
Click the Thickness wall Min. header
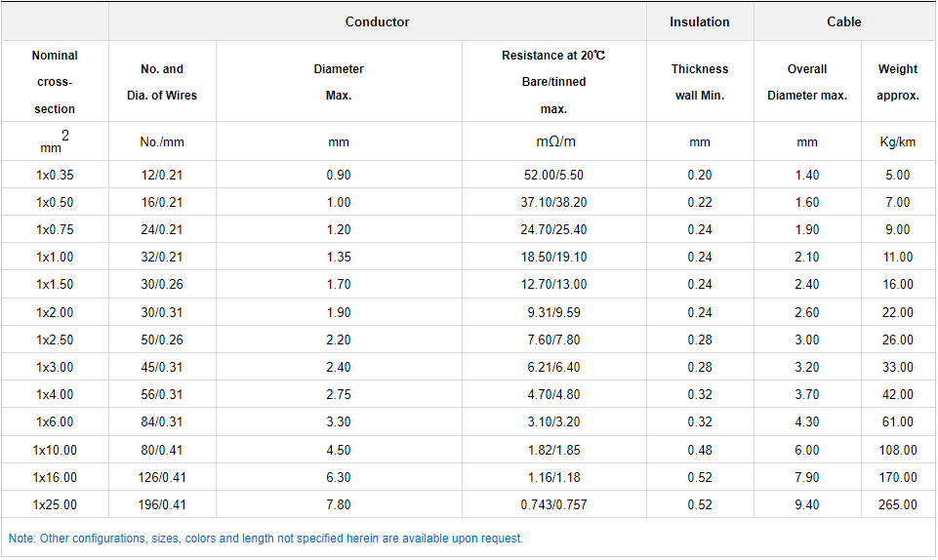click(x=699, y=82)
